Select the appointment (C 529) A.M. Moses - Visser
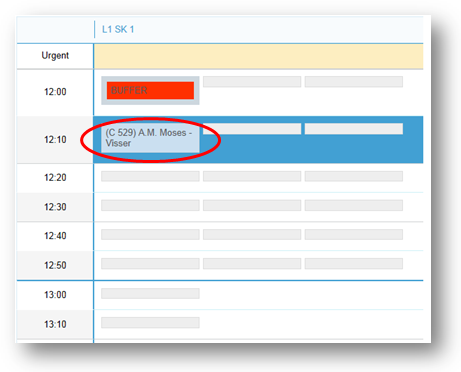The height and width of the screenshot is (372, 461). (x=150, y=138)
